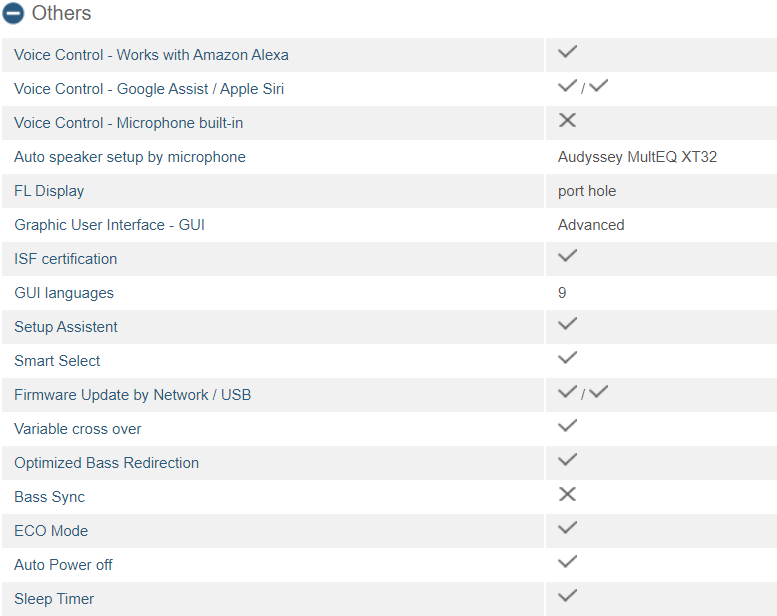Click the Graphic User Interface - GUI label
Viewport: 777px width, 616px height.
pos(110,225)
